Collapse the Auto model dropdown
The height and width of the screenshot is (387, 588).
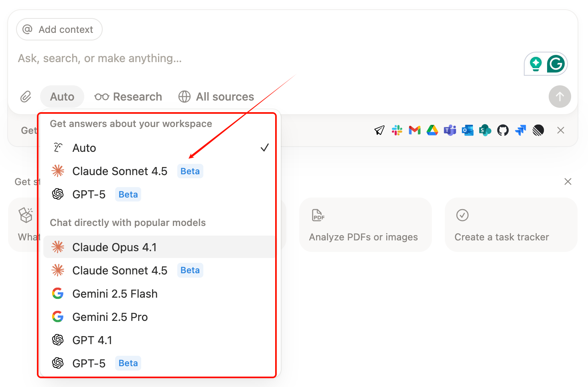pos(62,97)
